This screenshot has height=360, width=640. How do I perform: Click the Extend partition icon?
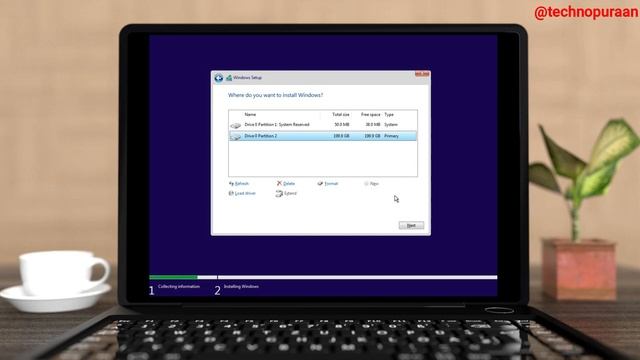279,193
